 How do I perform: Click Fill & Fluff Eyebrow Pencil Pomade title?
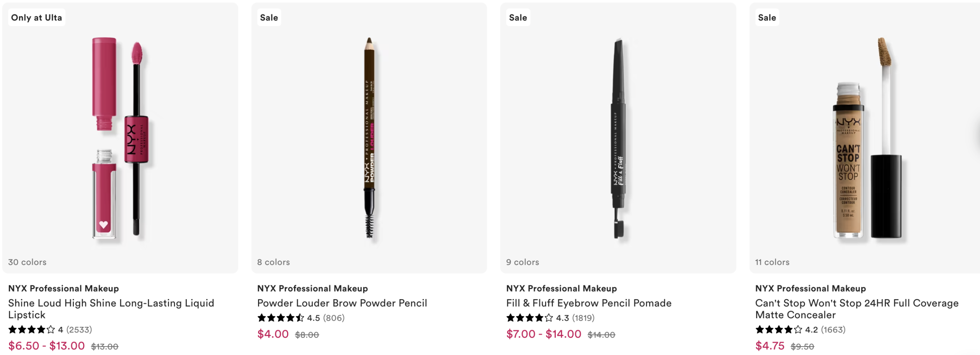pyautogui.click(x=588, y=303)
